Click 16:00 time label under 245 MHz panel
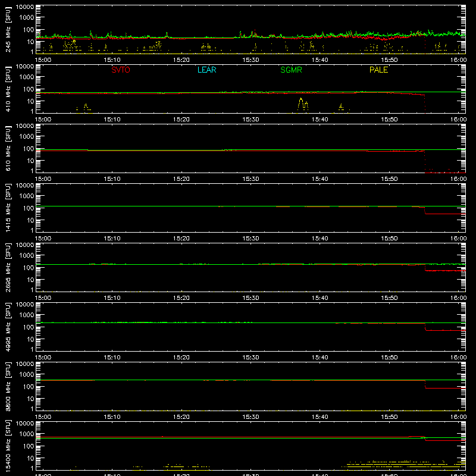This screenshot has width=476, height=476. click(x=458, y=60)
